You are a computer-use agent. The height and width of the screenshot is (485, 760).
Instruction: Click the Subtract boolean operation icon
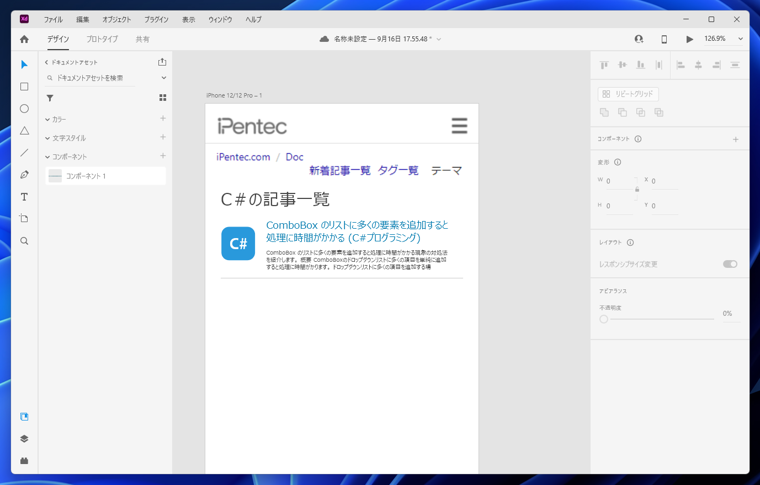pyautogui.click(x=622, y=112)
